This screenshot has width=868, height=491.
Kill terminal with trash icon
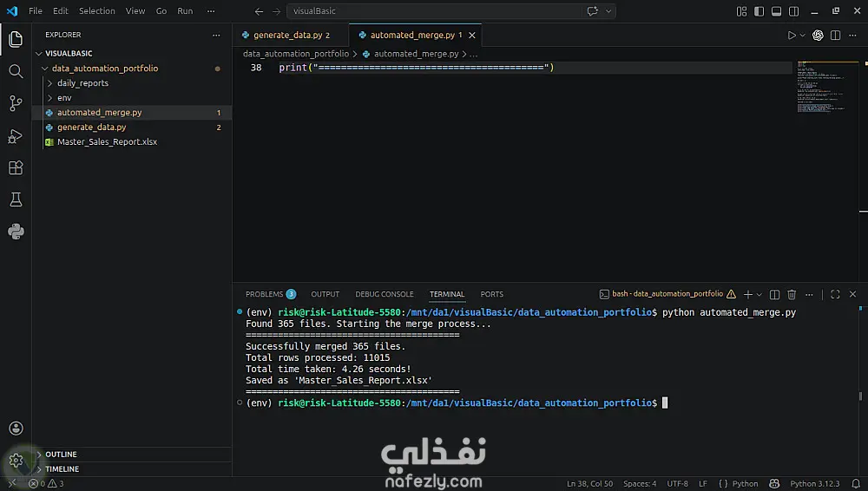click(x=792, y=294)
